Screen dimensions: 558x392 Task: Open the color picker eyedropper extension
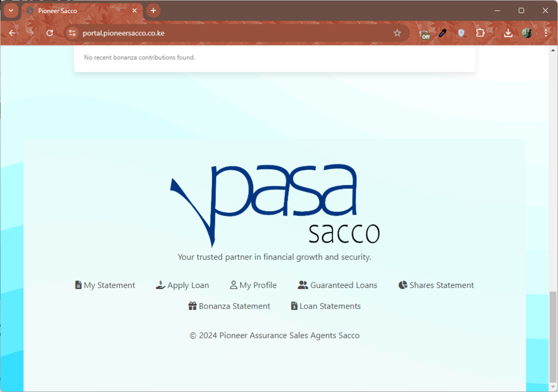pyautogui.click(x=442, y=33)
